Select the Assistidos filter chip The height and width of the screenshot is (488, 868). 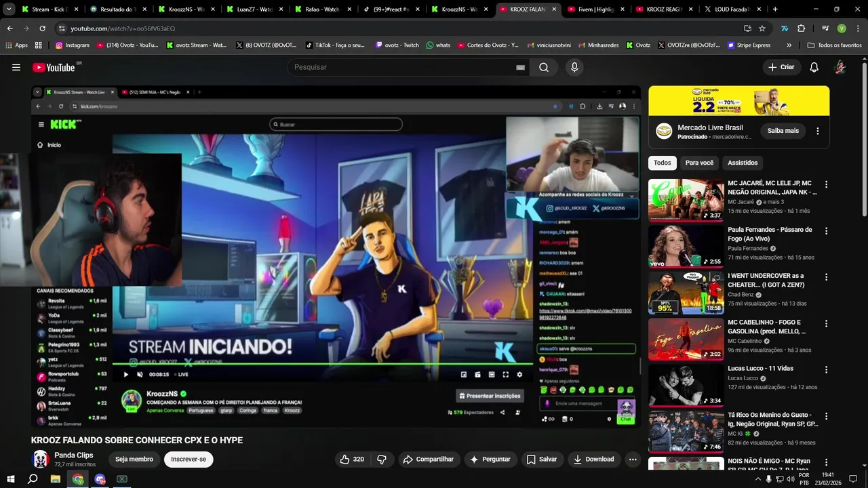click(743, 163)
